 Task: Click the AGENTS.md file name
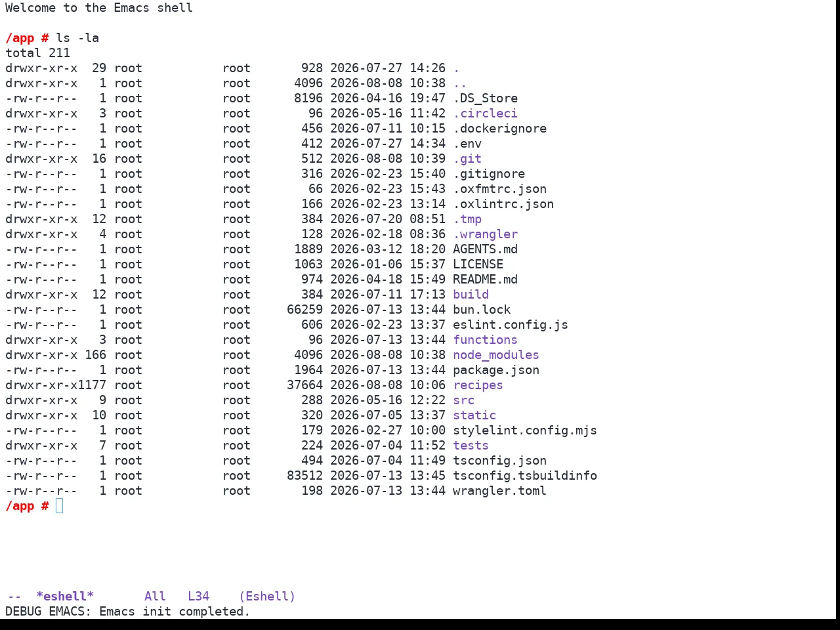point(485,249)
